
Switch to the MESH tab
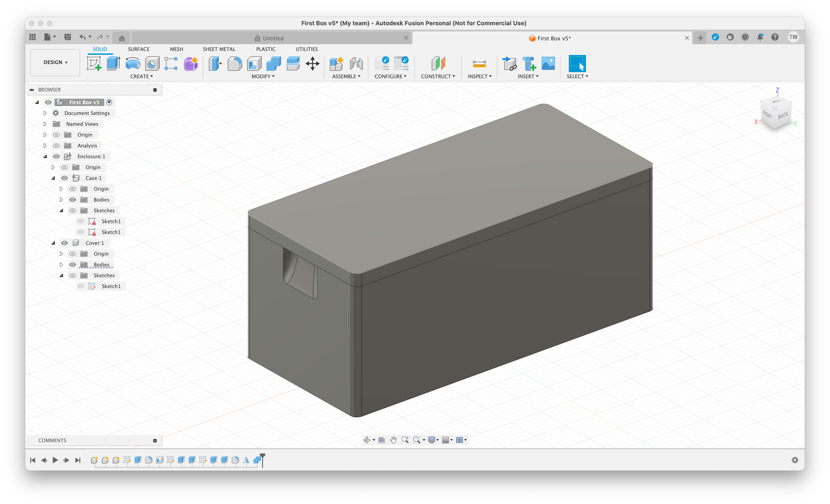pos(177,49)
